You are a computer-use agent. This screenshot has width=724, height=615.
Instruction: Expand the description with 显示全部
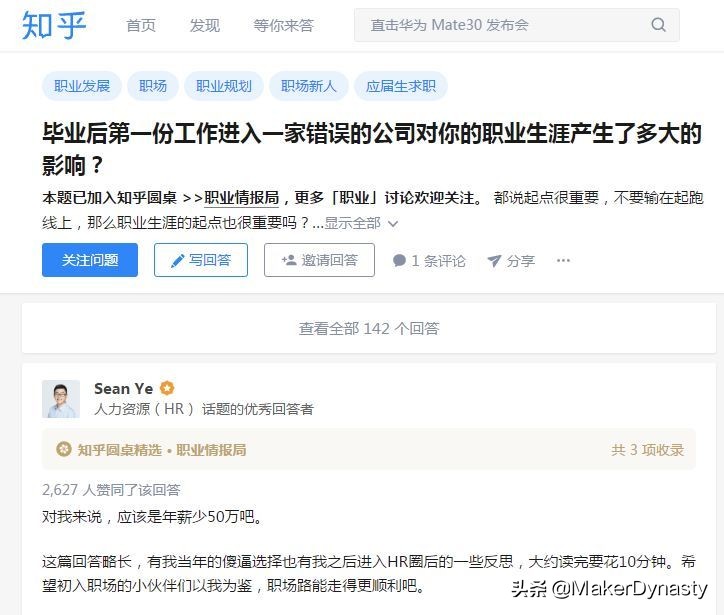coord(361,223)
